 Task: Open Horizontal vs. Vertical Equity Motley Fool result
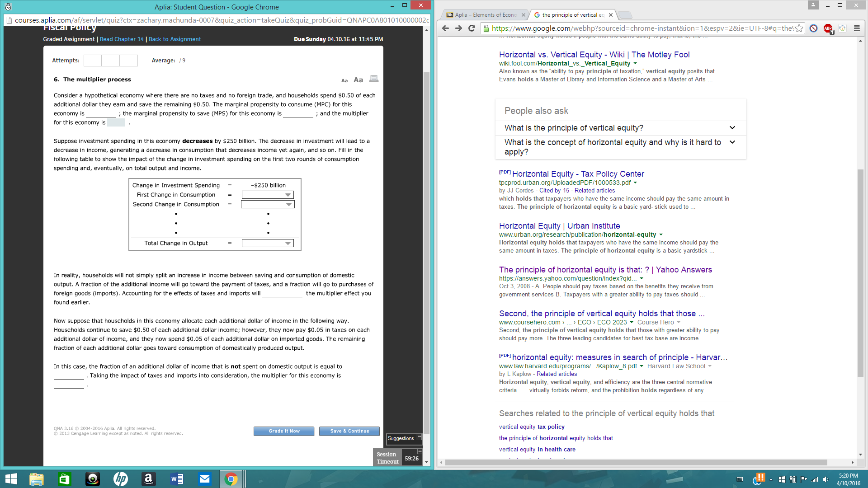(594, 55)
